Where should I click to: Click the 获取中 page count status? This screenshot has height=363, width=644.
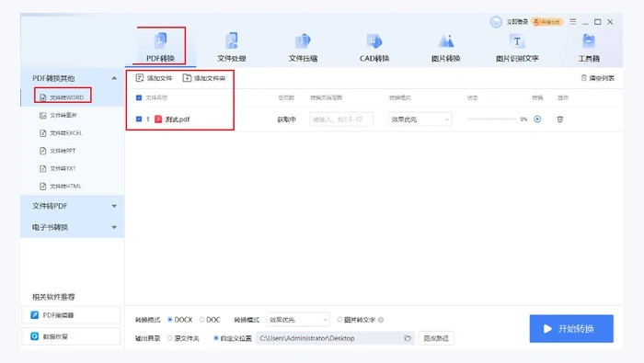pos(286,119)
